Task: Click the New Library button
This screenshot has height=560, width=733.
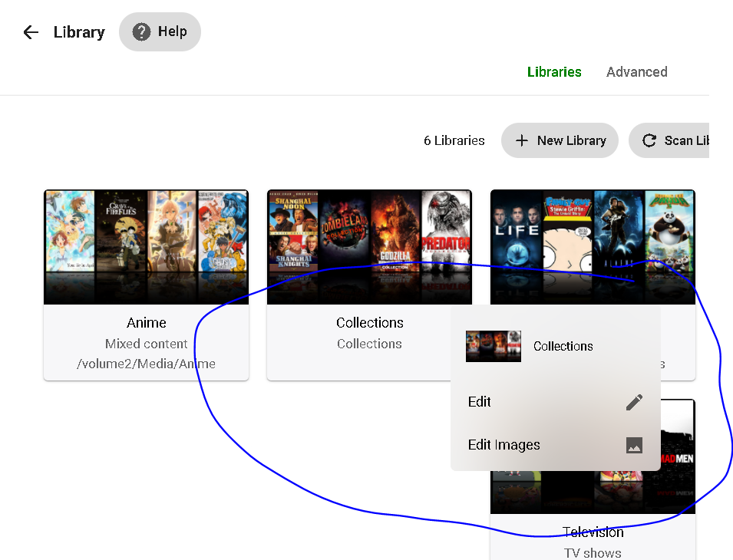Action: click(x=560, y=140)
